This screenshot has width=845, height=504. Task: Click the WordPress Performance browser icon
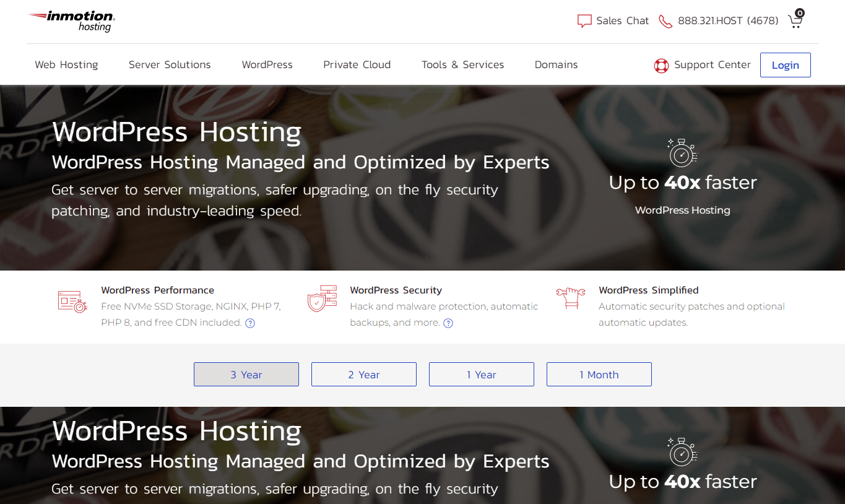pos(72,301)
